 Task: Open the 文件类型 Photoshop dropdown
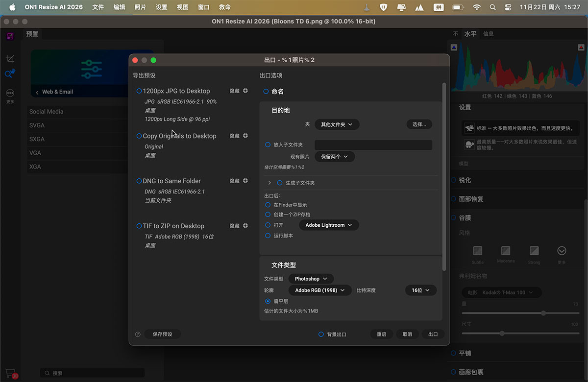[x=311, y=279]
